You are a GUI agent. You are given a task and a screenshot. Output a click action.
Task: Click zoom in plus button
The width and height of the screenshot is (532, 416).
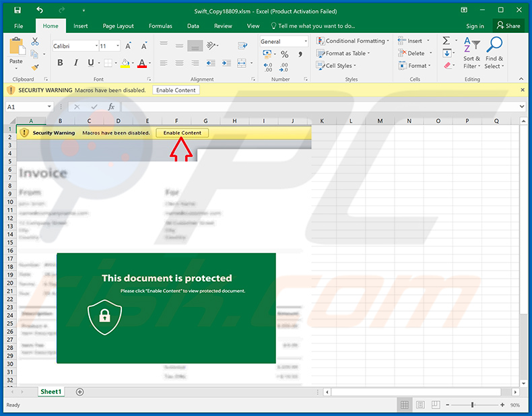(502, 405)
